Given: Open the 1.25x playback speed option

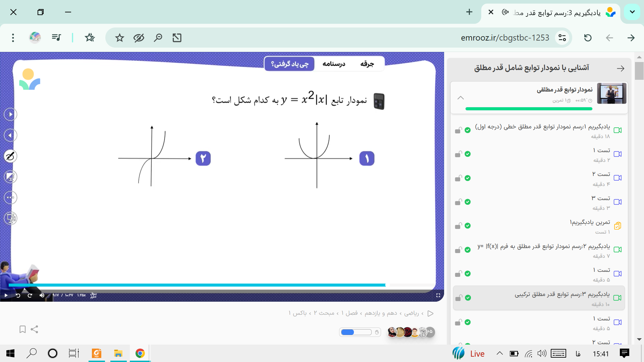Looking at the screenshot, I should tap(82, 295).
